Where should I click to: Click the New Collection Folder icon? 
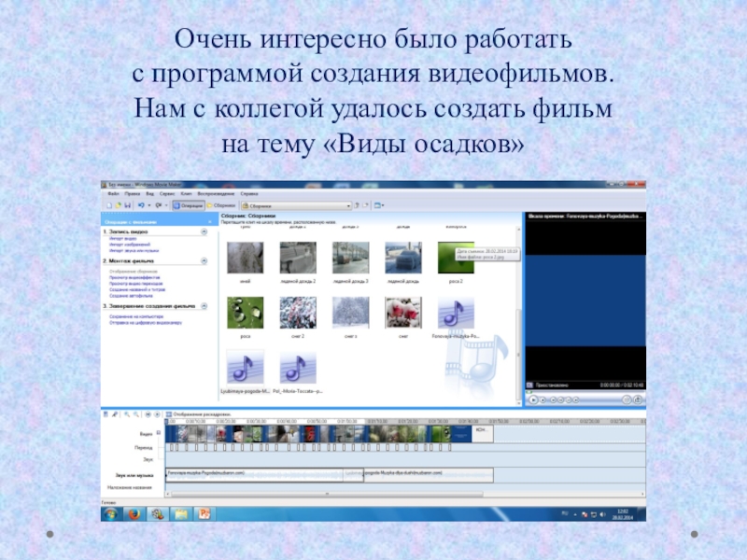coord(365,205)
